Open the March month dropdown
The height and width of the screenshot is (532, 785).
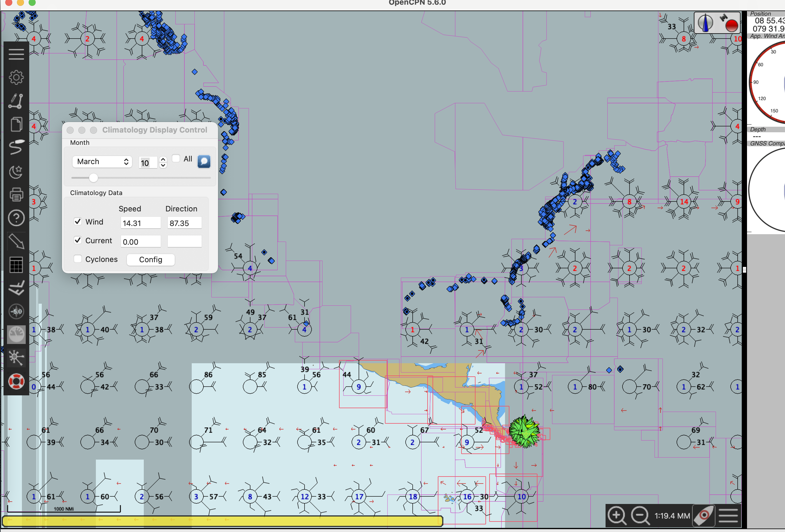(x=102, y=161)
